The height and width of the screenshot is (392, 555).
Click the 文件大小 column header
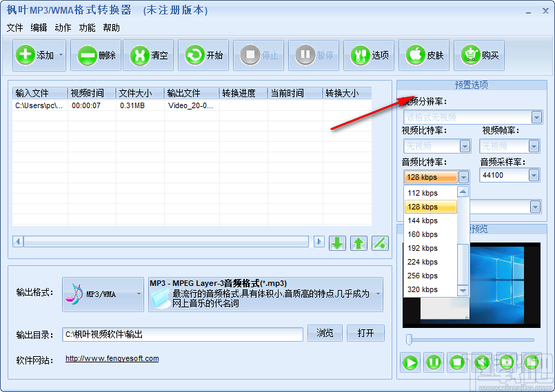tap(140, 93)
